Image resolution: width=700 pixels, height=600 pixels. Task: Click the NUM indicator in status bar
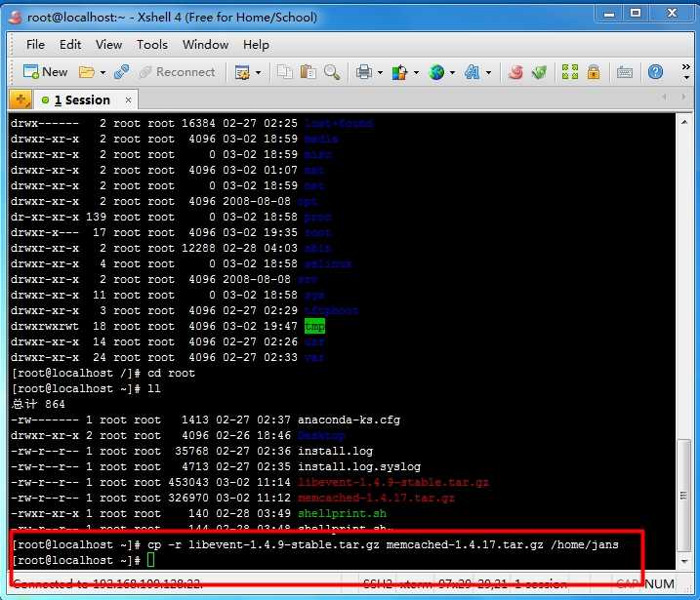pyautogui.click(x=659, y=583)
